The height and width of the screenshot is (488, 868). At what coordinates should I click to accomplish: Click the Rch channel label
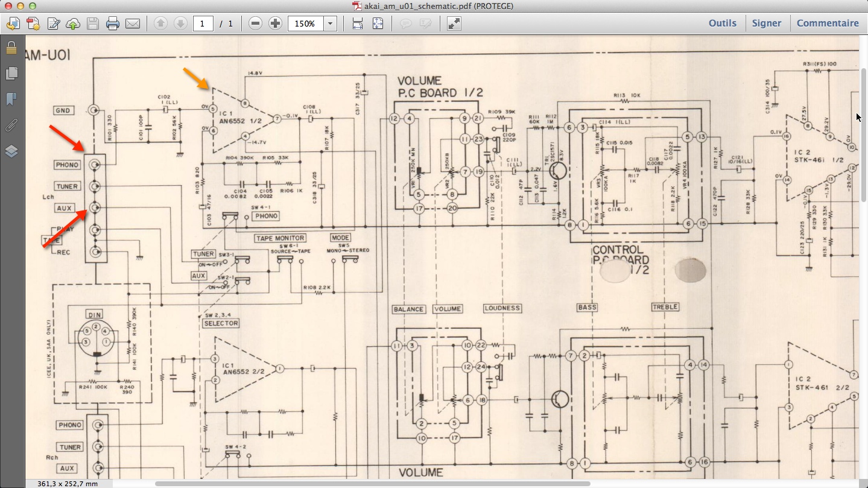pyautogui.click(x=51, y=457)
